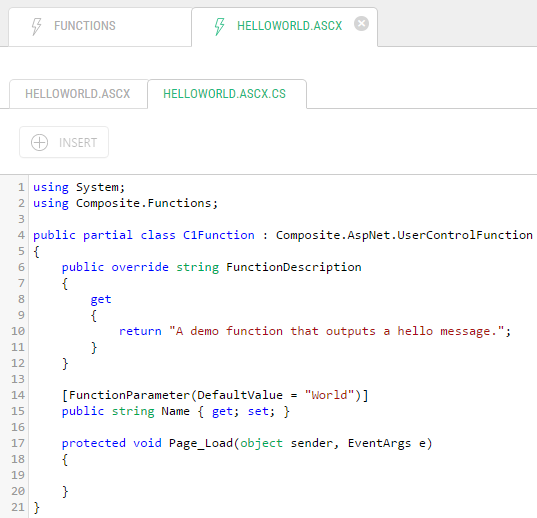This screenshot has height=518, width=537.
Task: Switch to the FUNCTIONS tab
Action: coord(100,27)
